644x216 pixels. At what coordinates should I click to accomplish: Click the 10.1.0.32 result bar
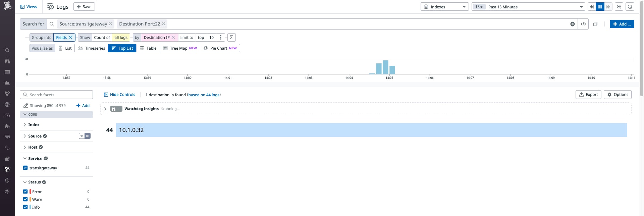pos(371,130)
